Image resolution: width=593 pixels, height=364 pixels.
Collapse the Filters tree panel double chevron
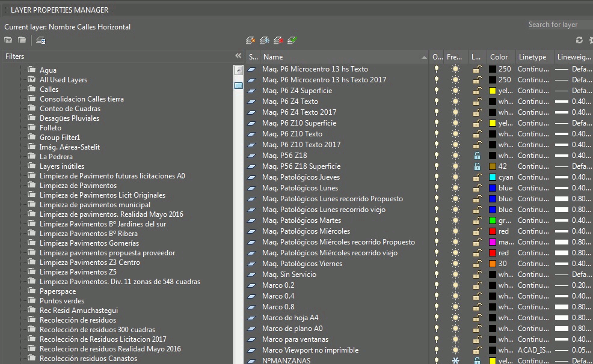coord(238,56)
